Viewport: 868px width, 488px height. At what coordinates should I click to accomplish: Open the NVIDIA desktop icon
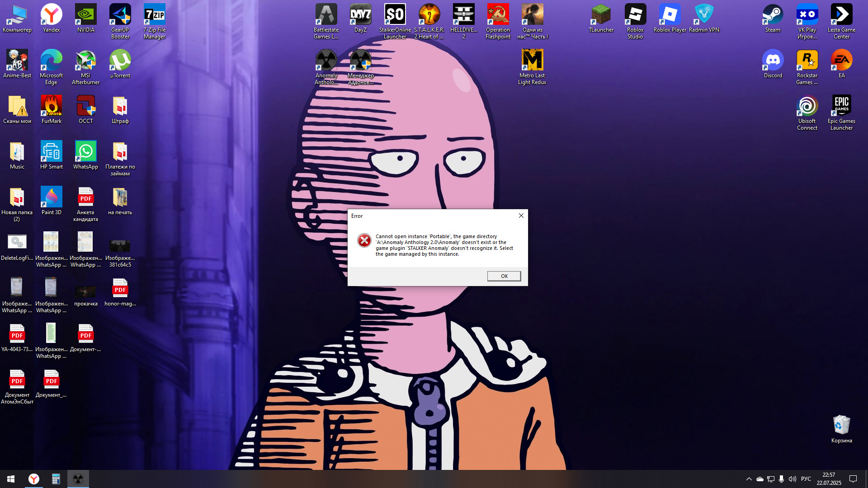(x=86, y=19)
